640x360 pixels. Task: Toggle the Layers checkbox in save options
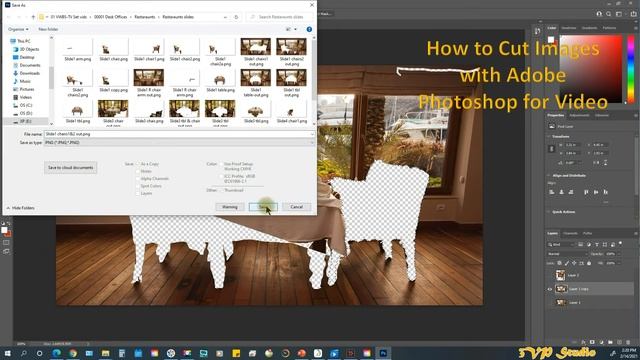(x=138, y=193)
